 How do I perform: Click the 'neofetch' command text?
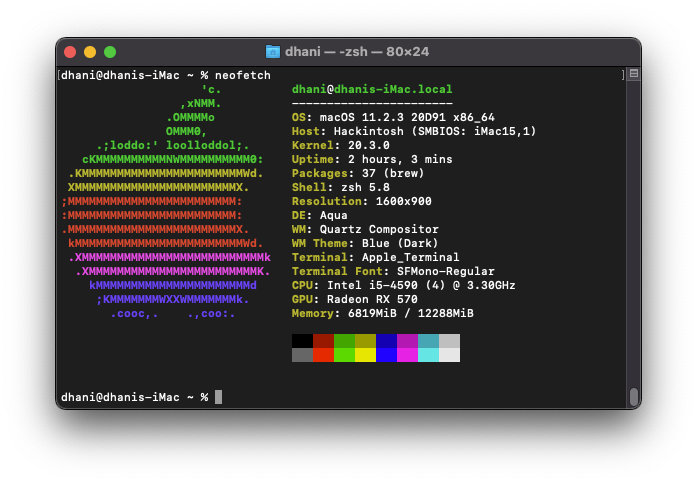click(x=243, y=75)
